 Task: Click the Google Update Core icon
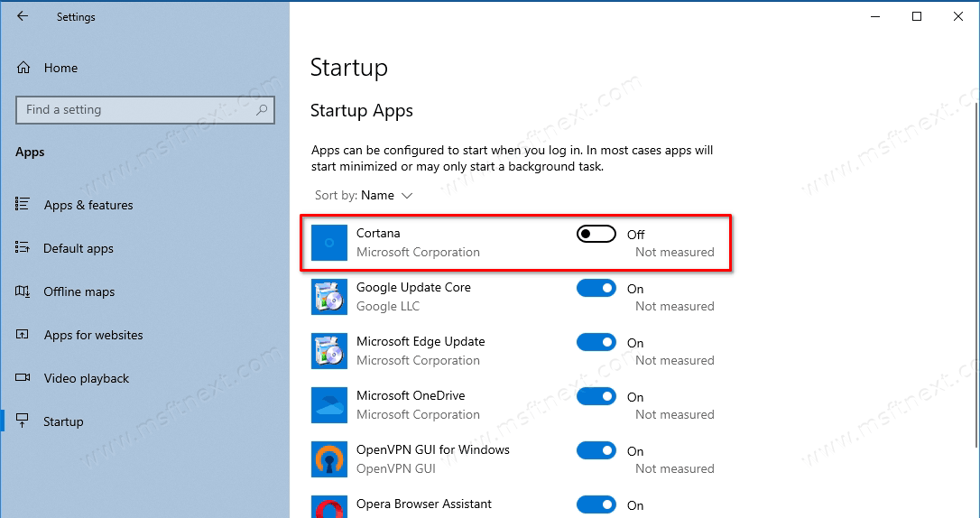coord(329,297)
